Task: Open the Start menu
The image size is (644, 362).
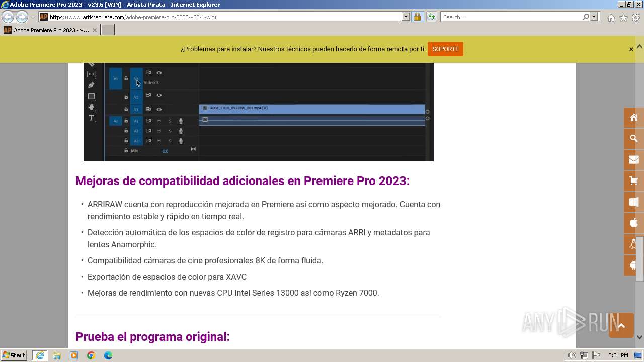Action: pyautogui.click(x=14, y=355)
